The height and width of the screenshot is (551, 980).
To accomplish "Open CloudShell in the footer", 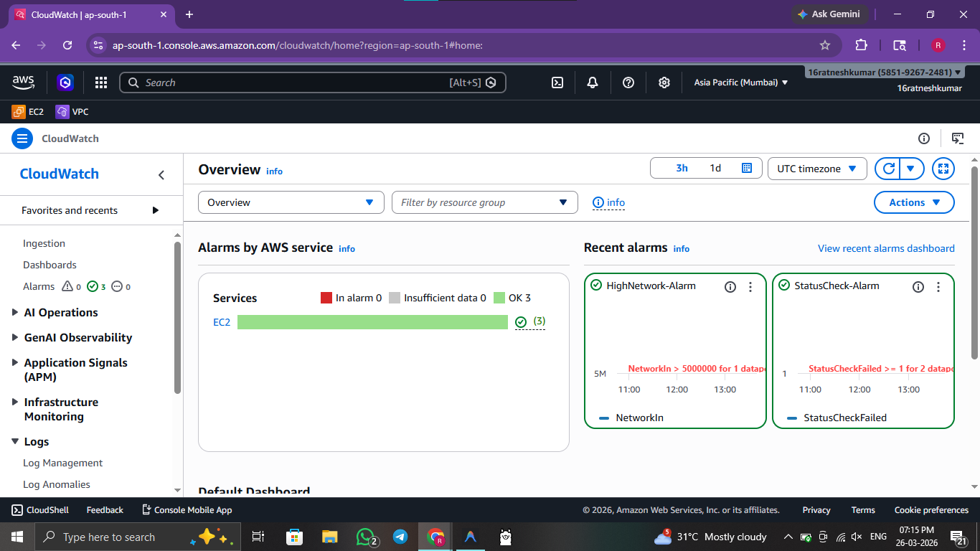I will click(x=40, y=510).
